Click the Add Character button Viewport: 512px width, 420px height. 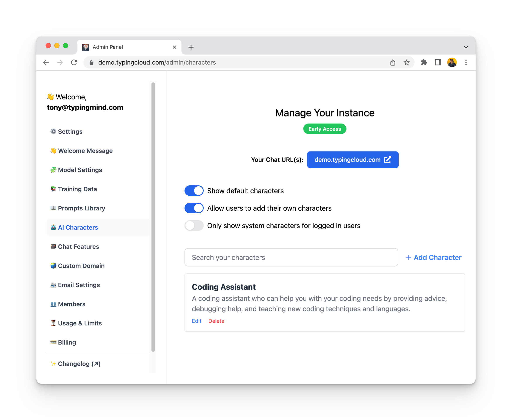point(433,257)
